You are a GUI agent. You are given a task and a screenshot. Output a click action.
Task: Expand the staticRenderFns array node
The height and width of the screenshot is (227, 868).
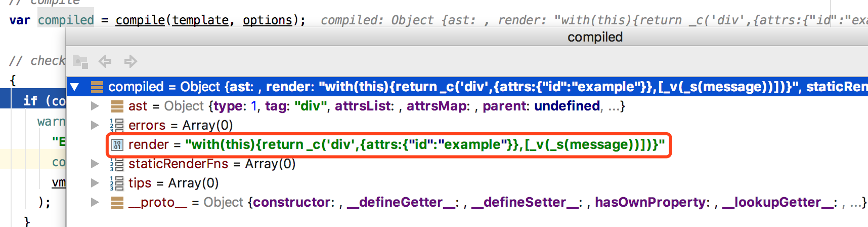95,164
